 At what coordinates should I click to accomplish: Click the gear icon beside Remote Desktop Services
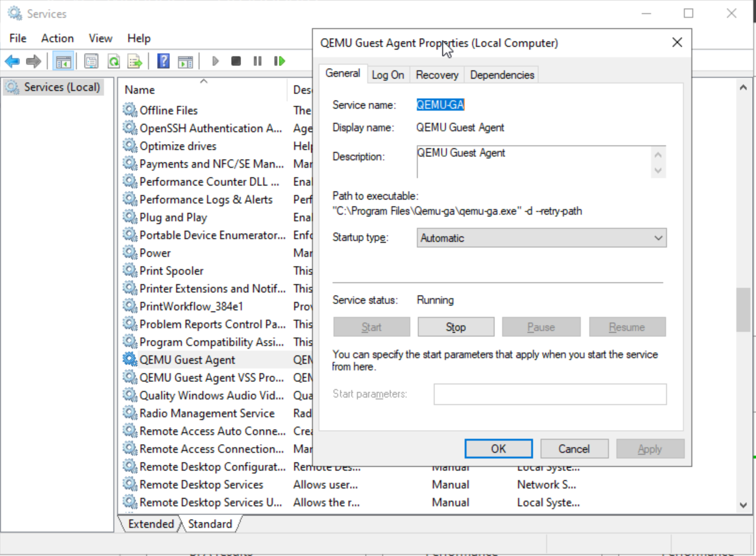(x=130, y=484)
